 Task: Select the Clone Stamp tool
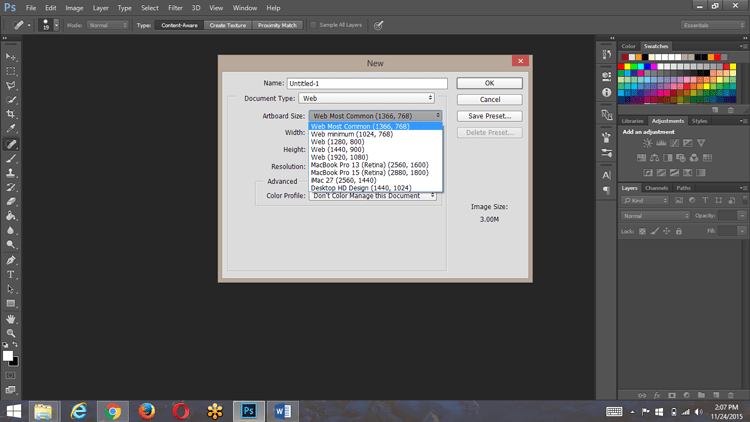click(x=11, y=173)
